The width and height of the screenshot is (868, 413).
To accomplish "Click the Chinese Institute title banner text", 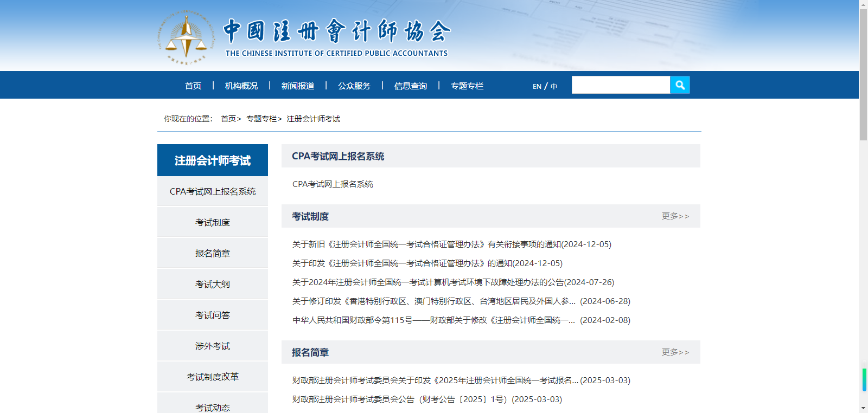I will [x=337, y=38].
